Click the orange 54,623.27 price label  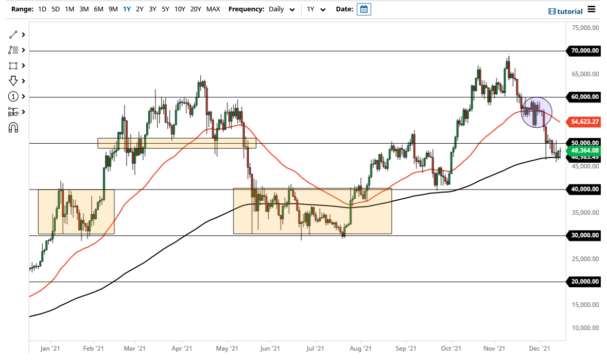(x=584, y=123)
